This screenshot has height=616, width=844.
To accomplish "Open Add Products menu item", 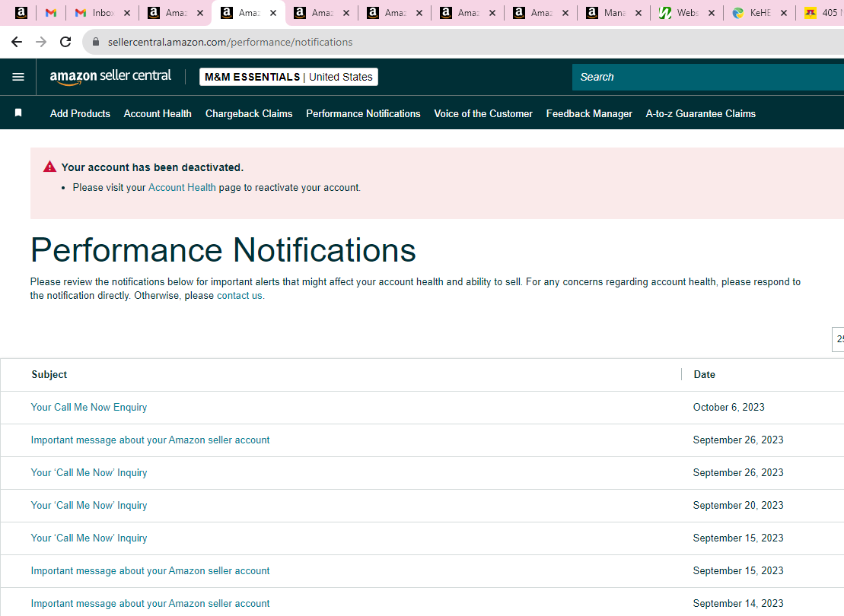I will [x=80, y=113].
